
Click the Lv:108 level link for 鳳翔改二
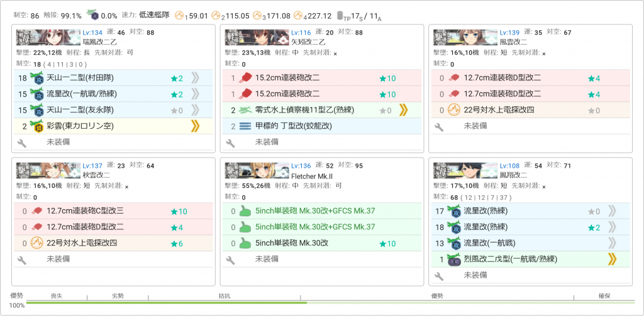pos(509,165)
